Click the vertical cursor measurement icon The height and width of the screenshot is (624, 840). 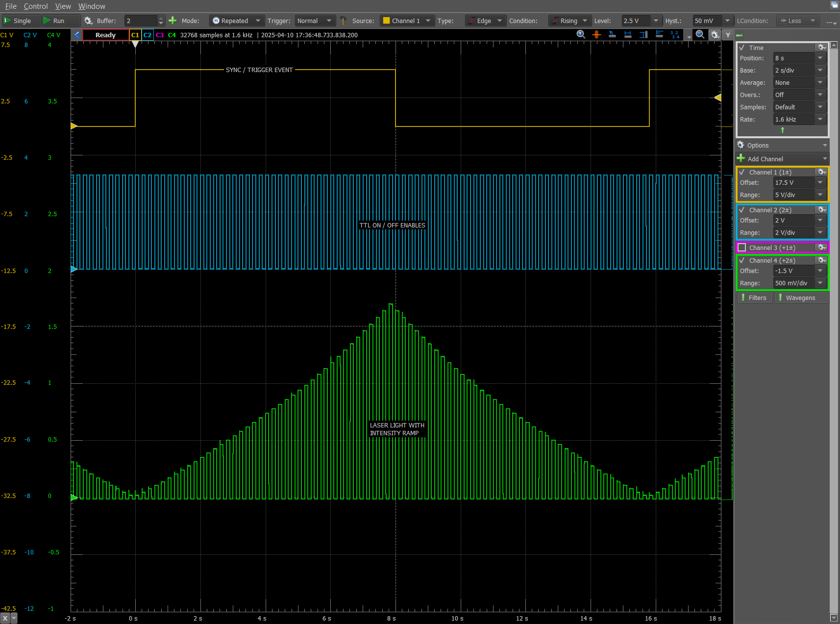[643, 34]
